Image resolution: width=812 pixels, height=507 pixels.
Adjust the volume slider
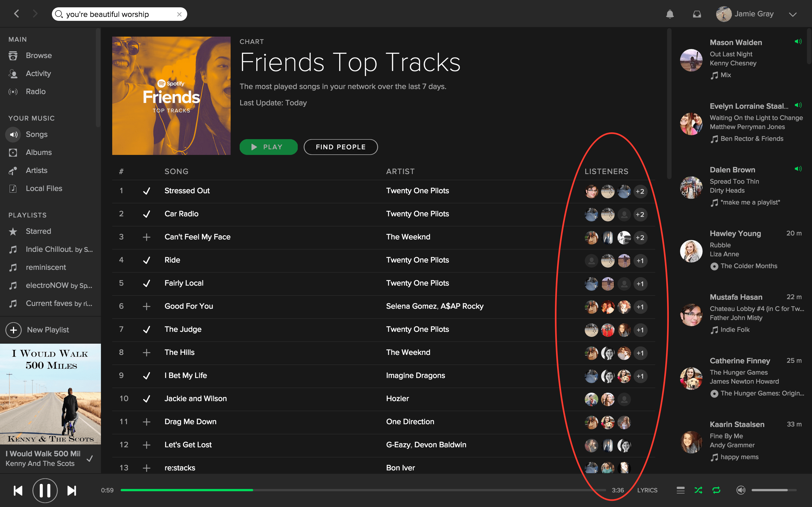774,490
